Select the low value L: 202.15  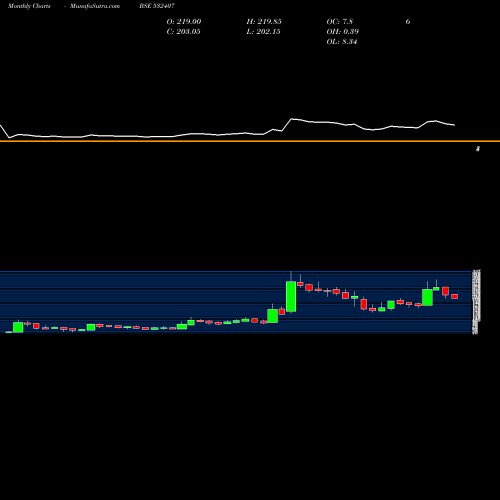(263, 32)
